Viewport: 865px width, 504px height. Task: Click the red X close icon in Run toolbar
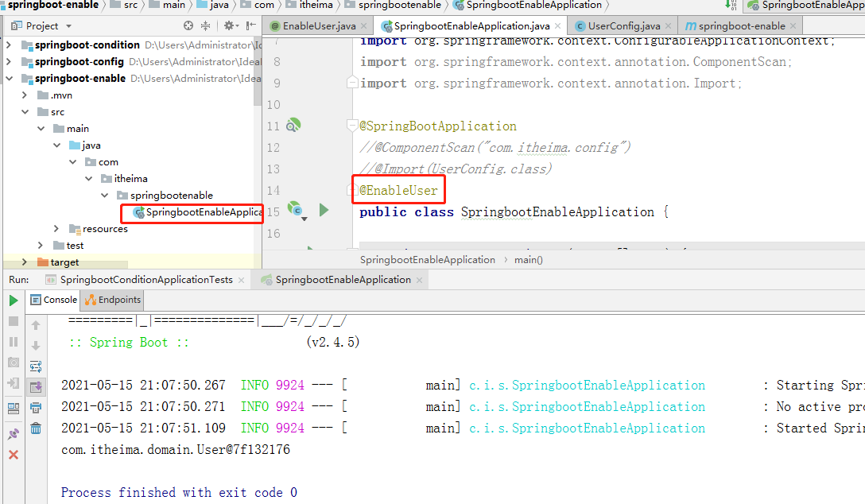click(14, 455)
